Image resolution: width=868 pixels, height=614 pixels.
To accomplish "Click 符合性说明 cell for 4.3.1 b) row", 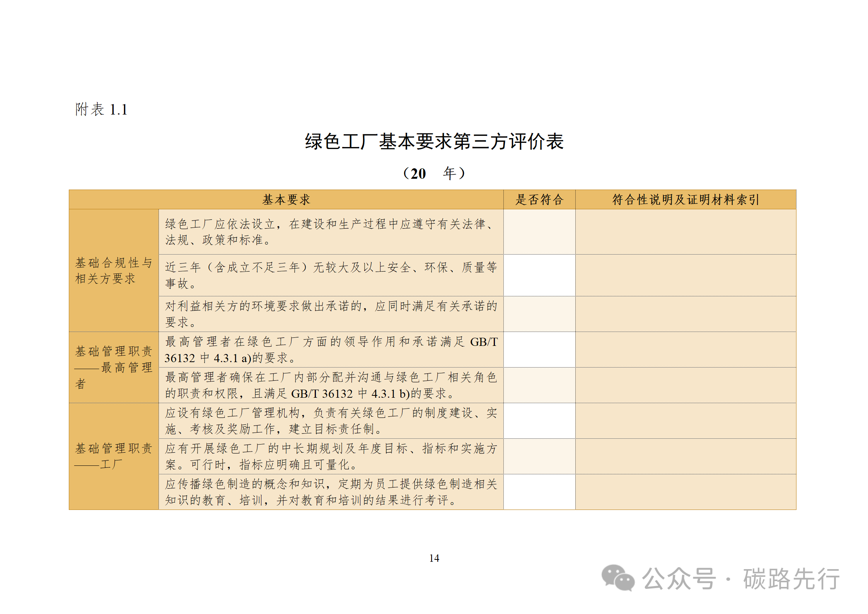I will tap(685, 385).
